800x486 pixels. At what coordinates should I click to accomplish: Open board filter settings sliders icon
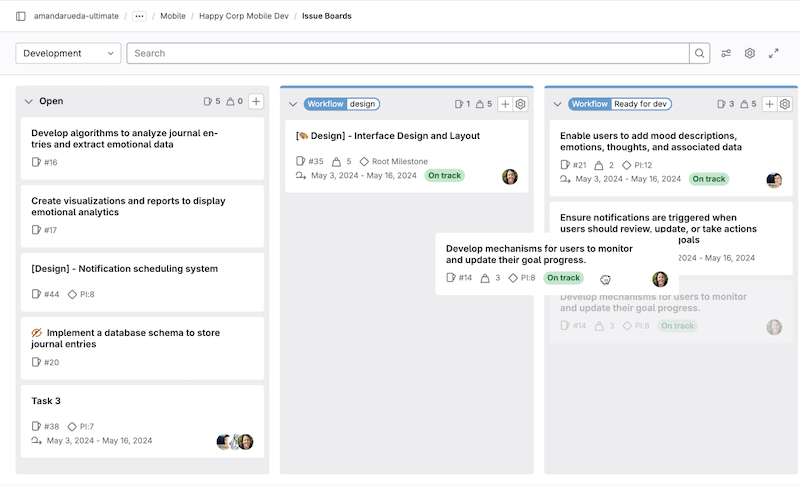coord(726,53)
